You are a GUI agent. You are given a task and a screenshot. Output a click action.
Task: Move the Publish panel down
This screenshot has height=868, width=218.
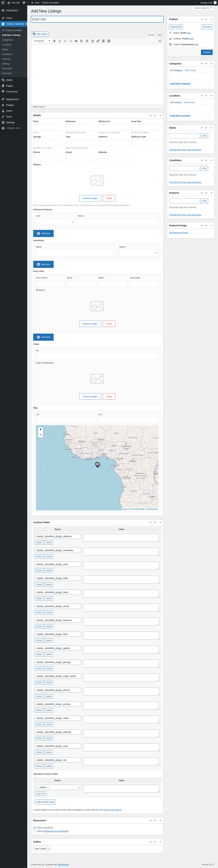pos(206,19)
